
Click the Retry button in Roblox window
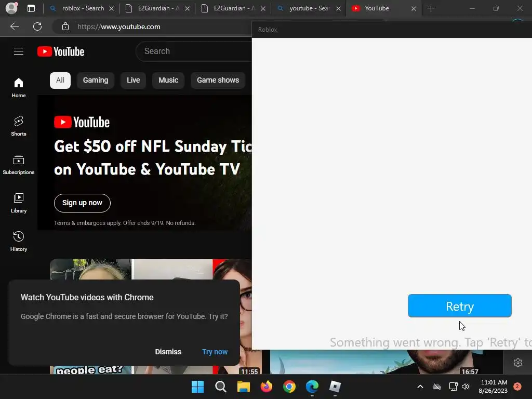click(x=459, y=305)
